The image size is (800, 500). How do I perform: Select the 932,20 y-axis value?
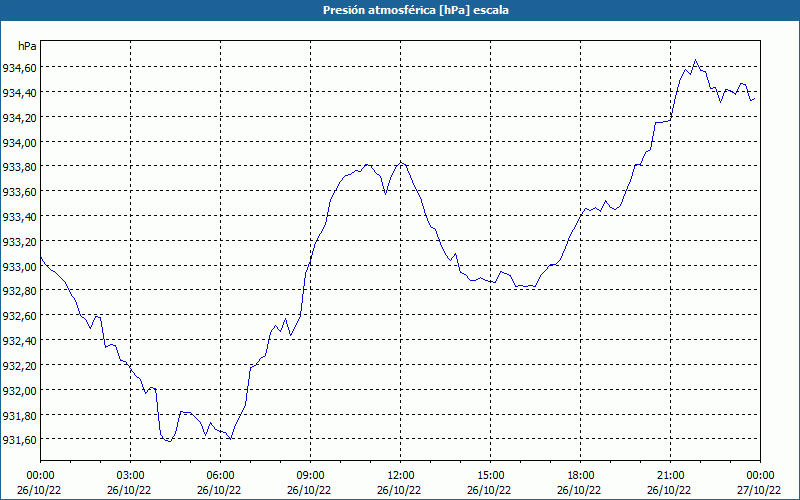point(19,365)
